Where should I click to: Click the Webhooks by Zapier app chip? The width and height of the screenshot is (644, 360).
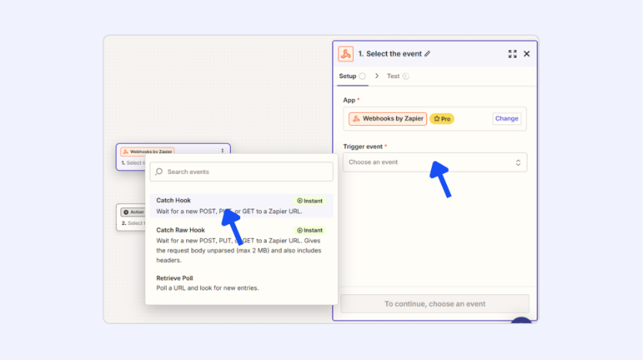(388, 119)
